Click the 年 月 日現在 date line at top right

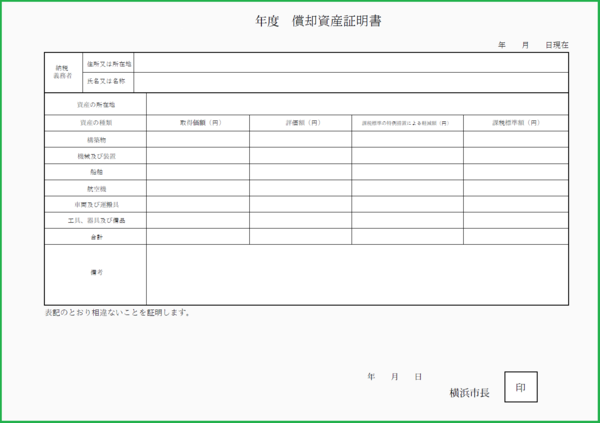tap(533, 45)
